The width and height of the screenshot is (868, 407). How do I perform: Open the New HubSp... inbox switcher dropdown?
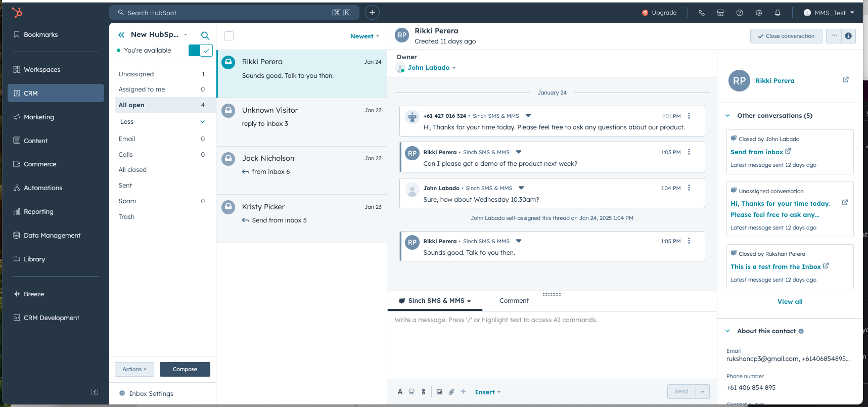(x=158, y=34)
